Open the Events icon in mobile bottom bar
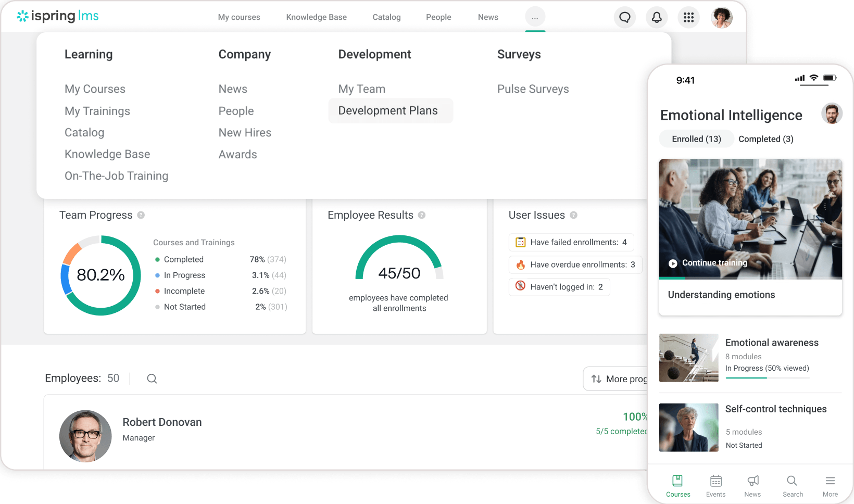The height and width of the screenshot is (504, 854). (x=715, y=481)
